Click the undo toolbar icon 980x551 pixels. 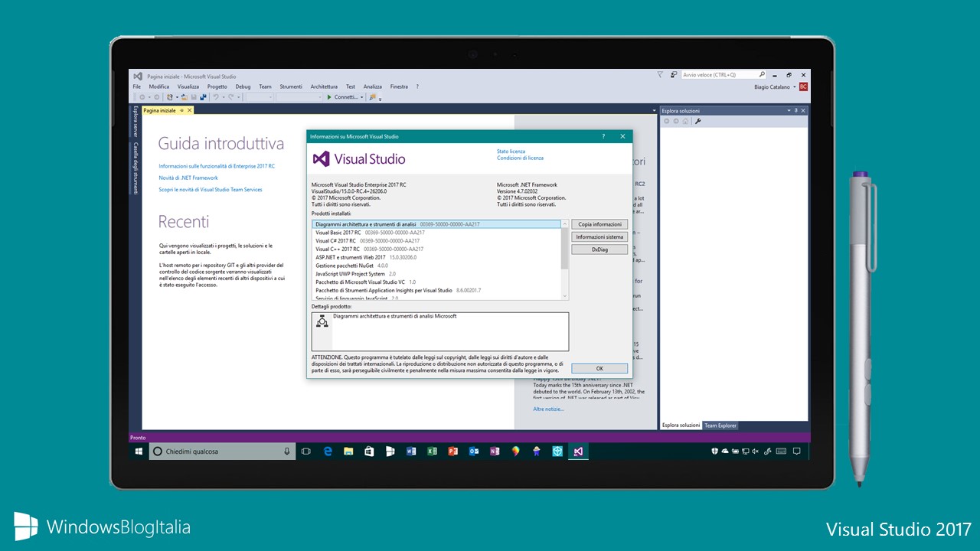click(216, 97)
